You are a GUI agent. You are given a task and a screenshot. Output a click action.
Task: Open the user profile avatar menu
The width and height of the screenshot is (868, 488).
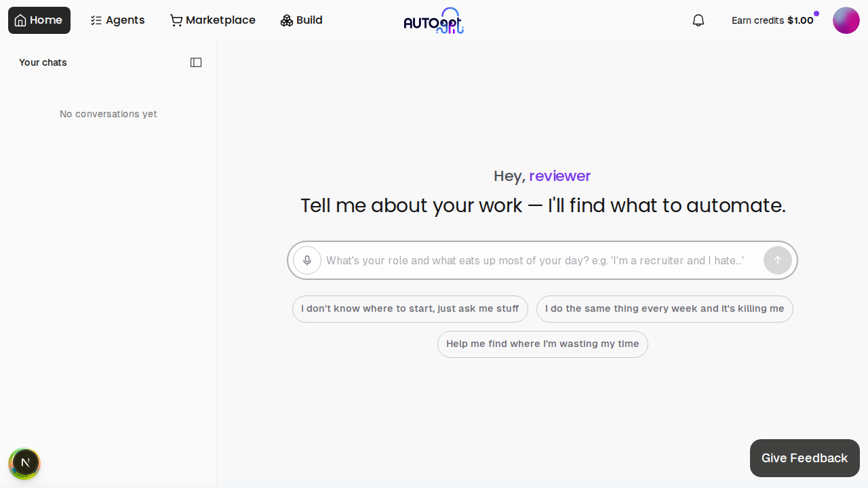click(846, 20)
